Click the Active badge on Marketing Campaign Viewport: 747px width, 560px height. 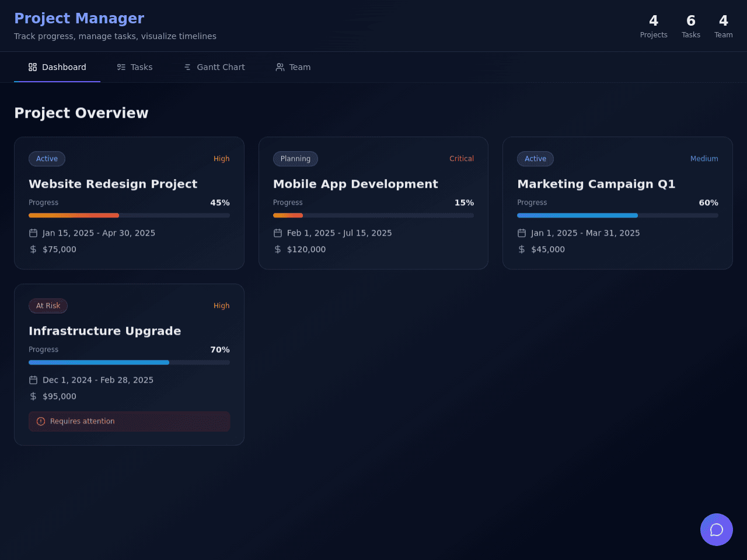(535, 159)
